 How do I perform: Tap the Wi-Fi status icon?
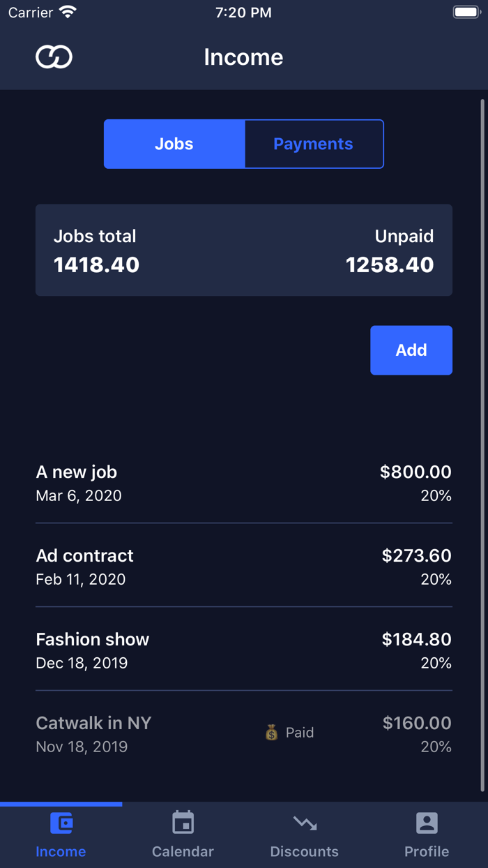click(x=68, y=13)
